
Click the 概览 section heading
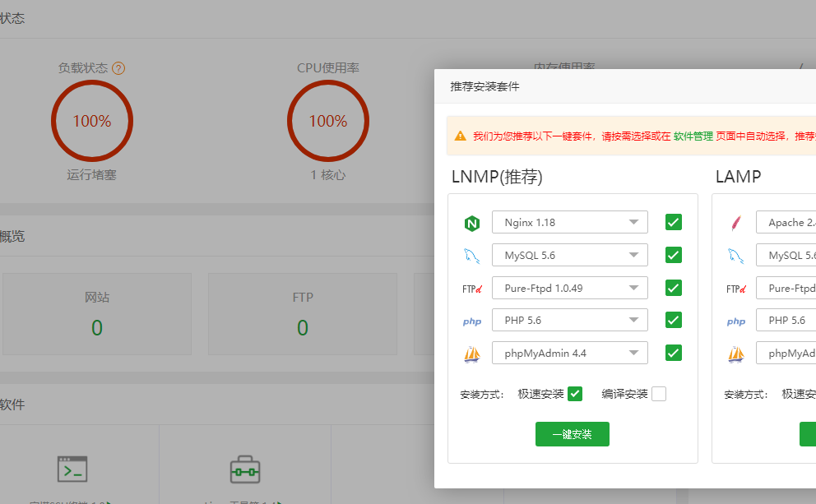point(12,237)
